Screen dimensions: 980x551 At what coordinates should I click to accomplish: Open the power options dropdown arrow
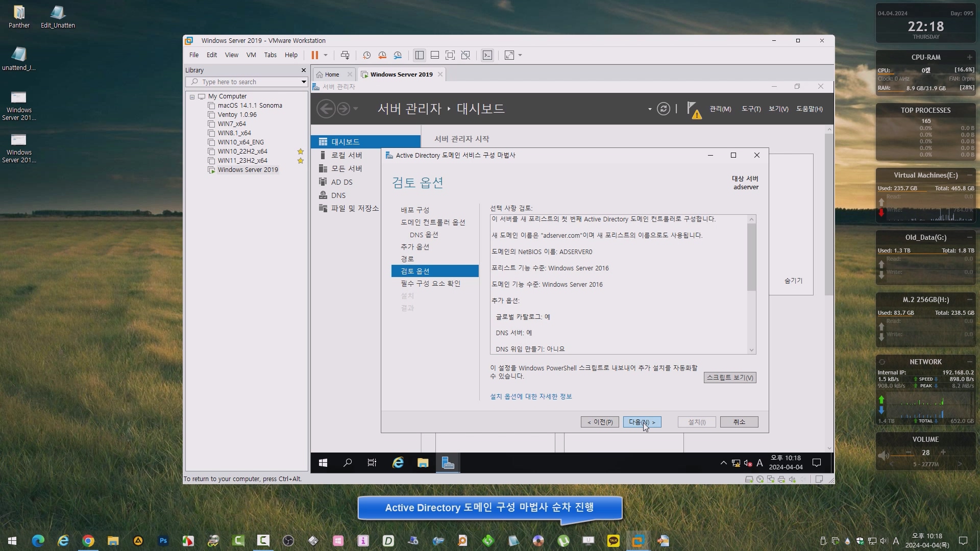tap(326, 55)
